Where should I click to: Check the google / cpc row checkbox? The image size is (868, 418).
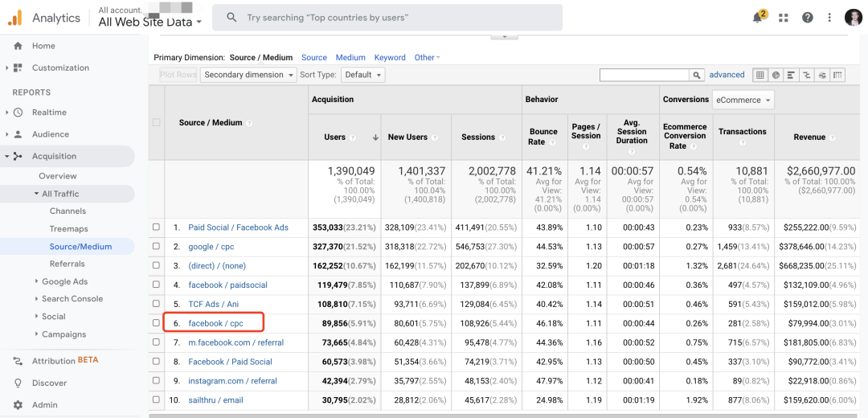pos(156,246)
